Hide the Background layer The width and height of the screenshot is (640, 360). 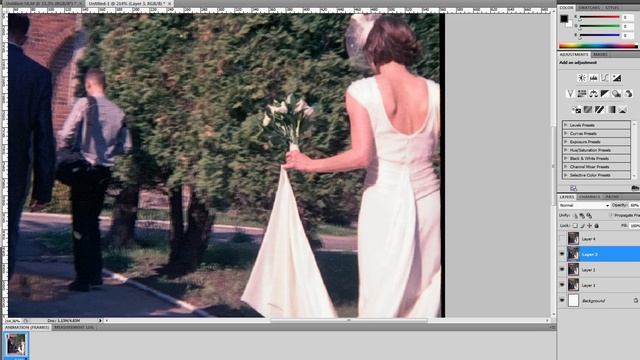coord(562,300)
